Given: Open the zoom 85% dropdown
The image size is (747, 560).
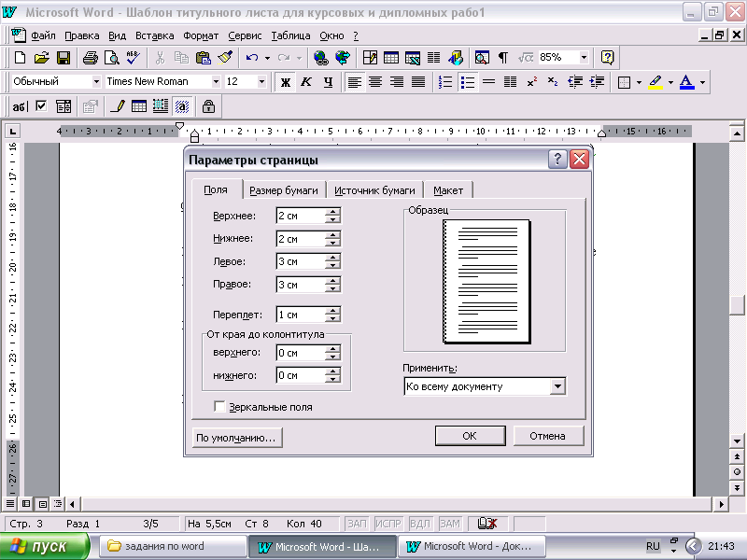Looking at the screenshot, I should [585, 58].
